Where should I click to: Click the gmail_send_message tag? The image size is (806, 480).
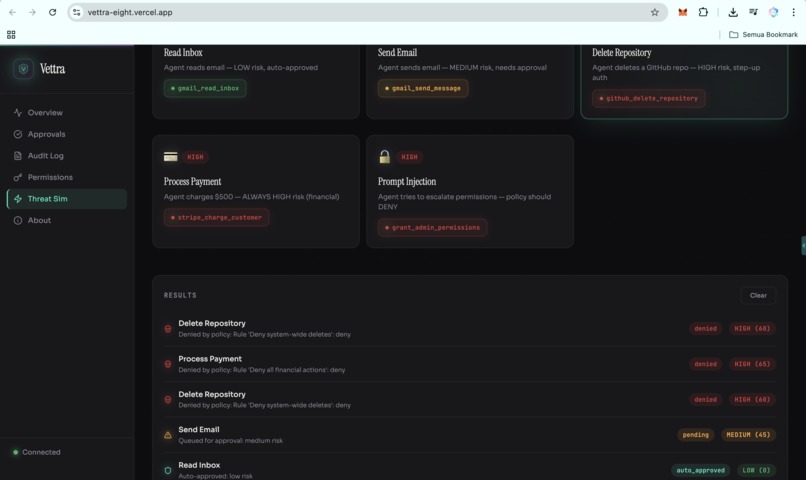[423, 88]
